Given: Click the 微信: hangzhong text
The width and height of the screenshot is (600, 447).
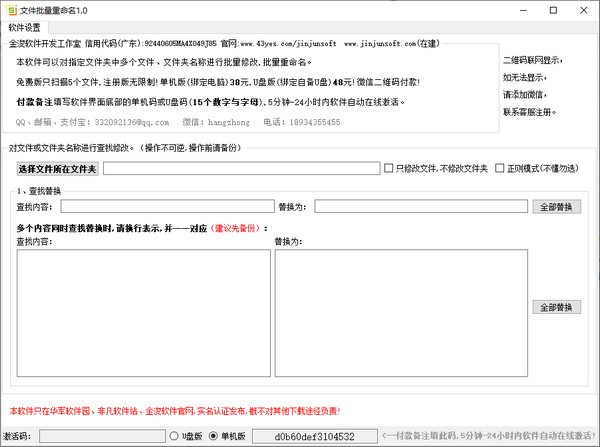Looking at the screenshot, I should tap(216, 122).
